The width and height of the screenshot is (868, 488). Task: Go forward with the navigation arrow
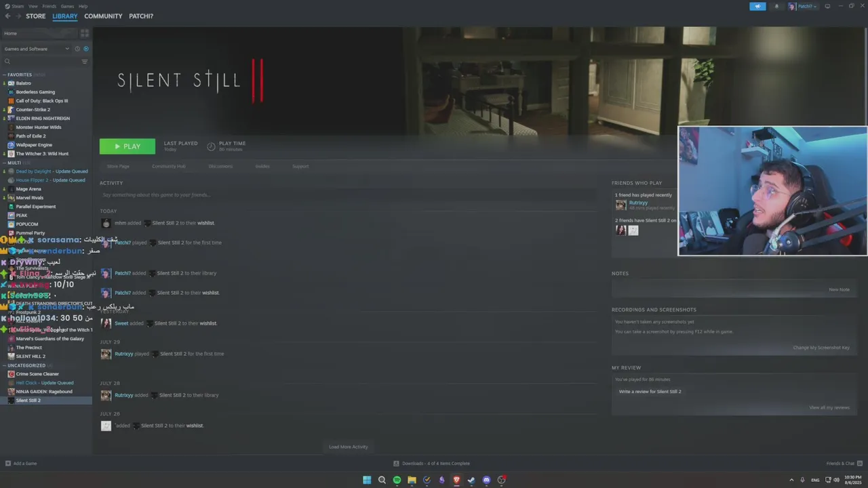pyautogui.click(x=18, y=16)
